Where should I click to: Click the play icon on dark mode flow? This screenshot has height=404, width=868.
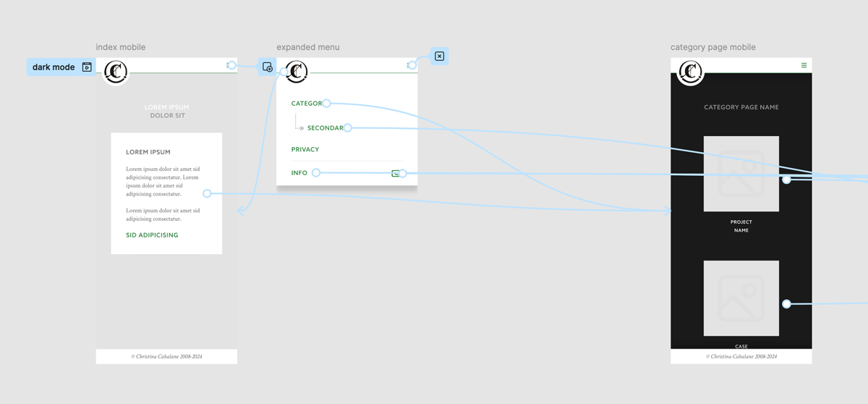click(87, 67)
